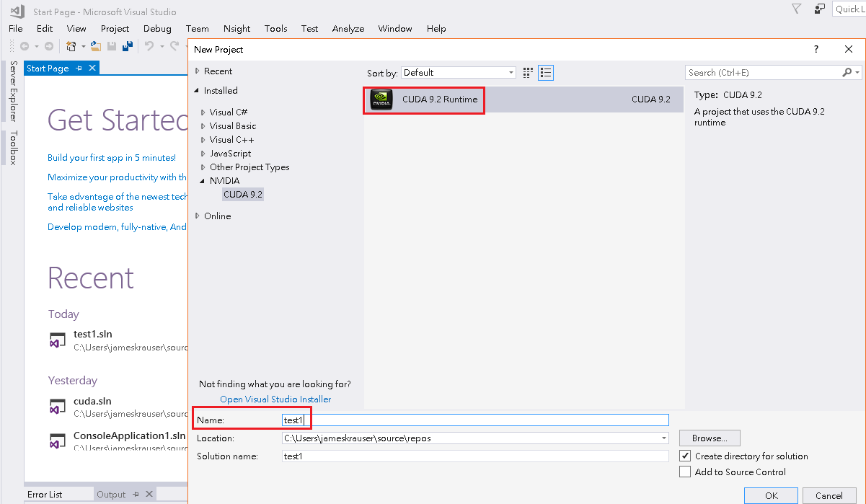This screenshot has width=866, height=504.
Task: Click the Undo toolbar icon
Action: [149, 46]
